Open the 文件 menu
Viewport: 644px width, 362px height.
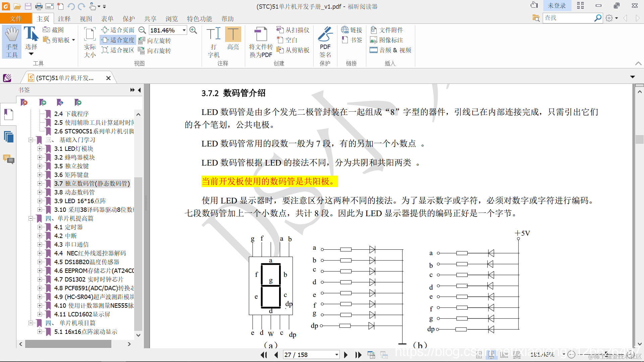coord(16,19)
